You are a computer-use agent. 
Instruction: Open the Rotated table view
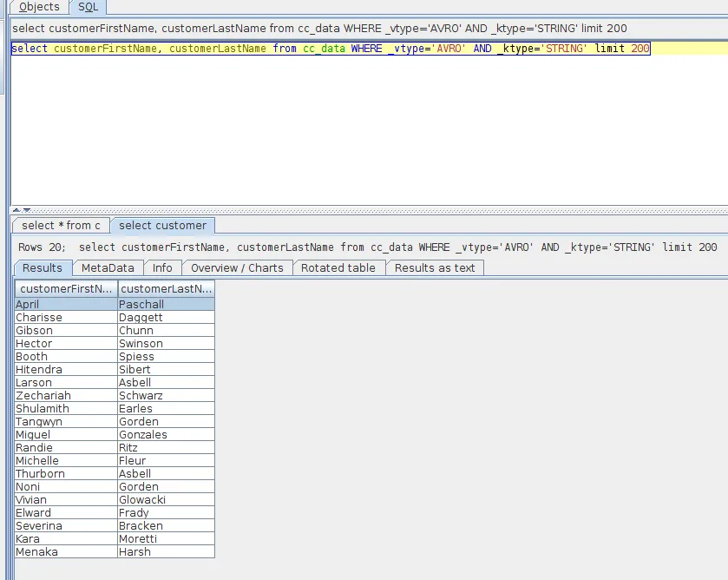338,267
